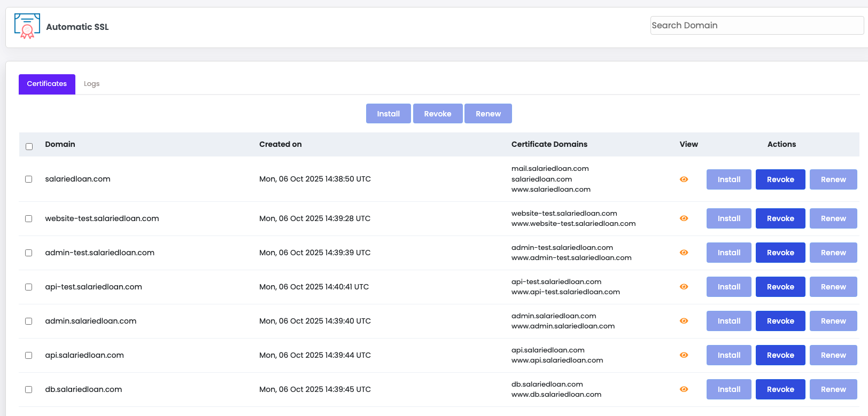Viewport: 868px width, 416px height.
Task: Switch to the Logs tab
Action: pyautogui.click(x=91, y=84)
